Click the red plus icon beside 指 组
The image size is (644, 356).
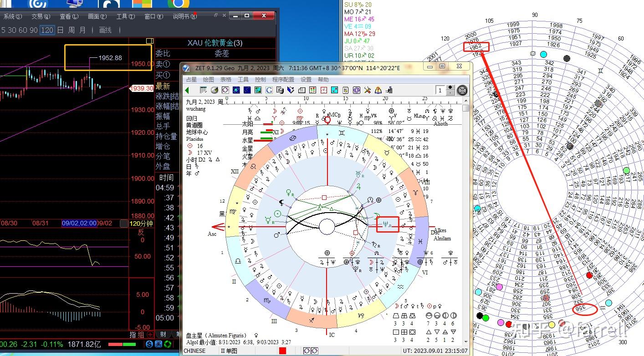[x=150, y=335]
